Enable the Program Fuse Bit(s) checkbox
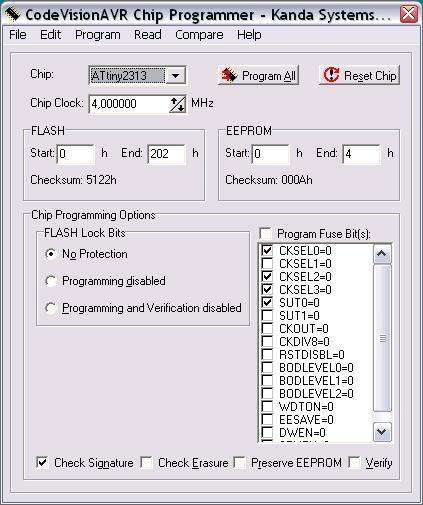Image resolution: width=423 pixels, height=505 pixels. (265, 234)
